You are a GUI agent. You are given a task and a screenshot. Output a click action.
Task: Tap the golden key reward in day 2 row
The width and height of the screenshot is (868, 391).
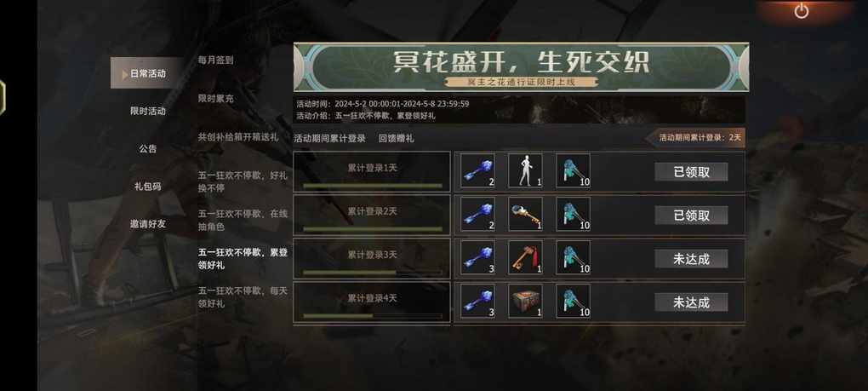coord(525,215)
